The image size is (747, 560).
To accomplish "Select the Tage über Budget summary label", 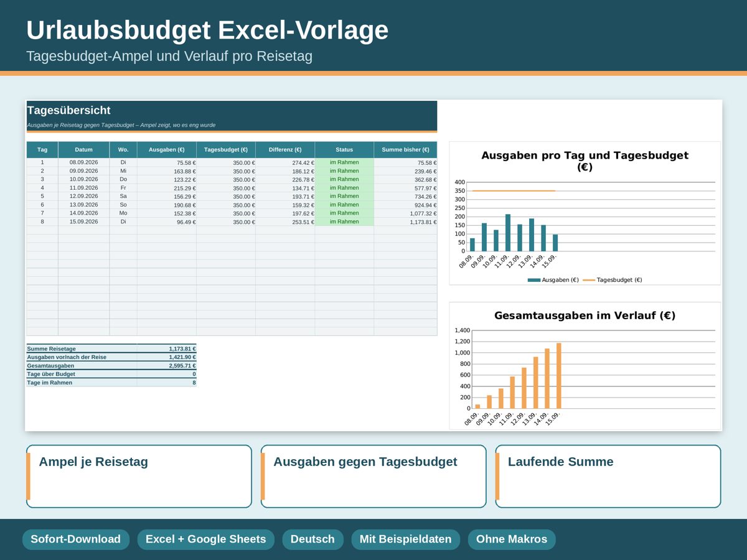I will tap(51, 374).
